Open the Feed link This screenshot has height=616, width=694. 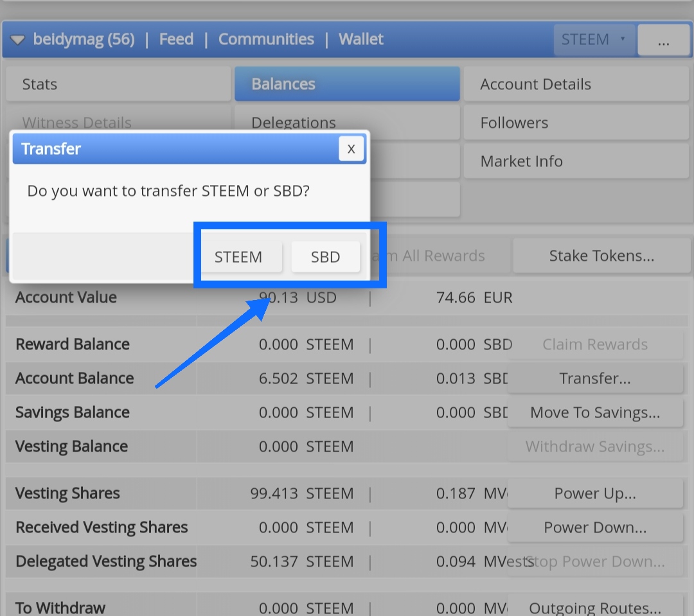click(x=176, y=39)
